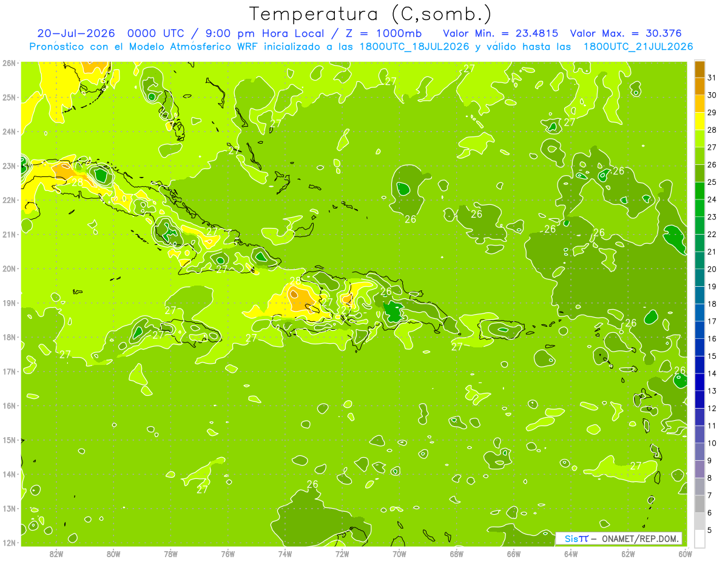Click the colorbar scale label "31"

click(713, 78)
